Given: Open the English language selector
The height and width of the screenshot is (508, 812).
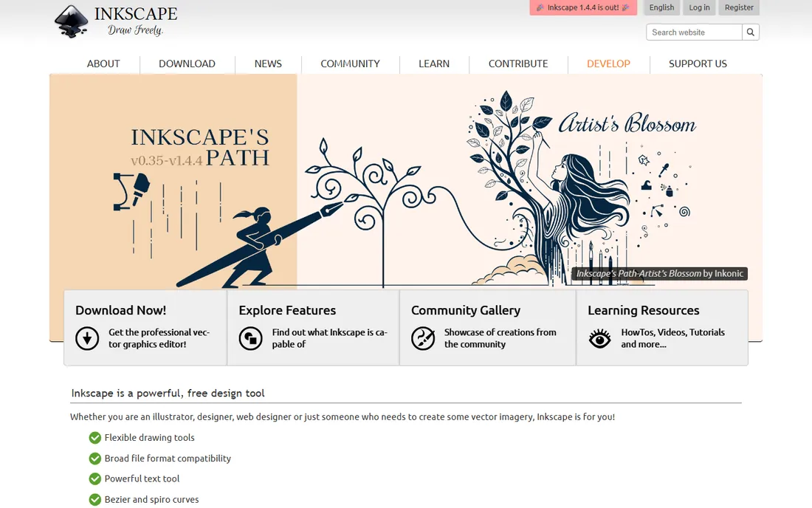Looking at the screenshot, I should [662, 8].
